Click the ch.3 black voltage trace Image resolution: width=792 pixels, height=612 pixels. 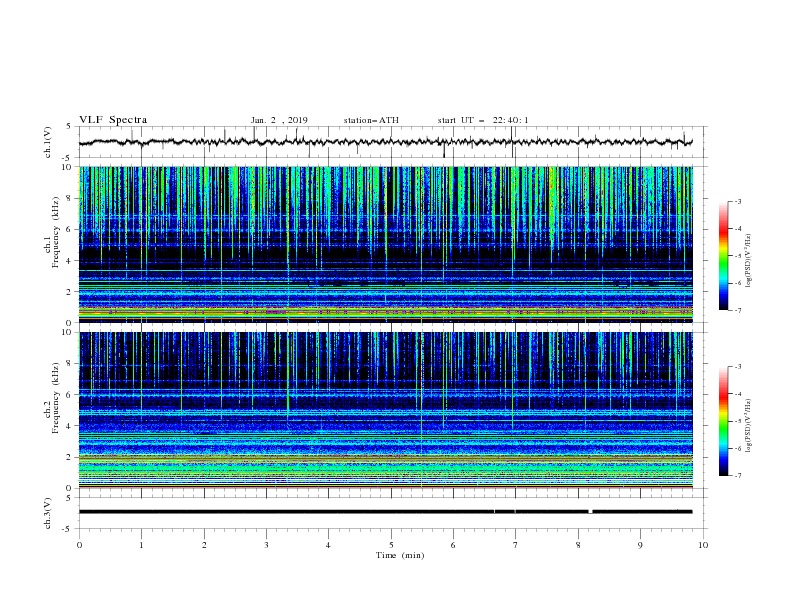[x=385, y=512]
